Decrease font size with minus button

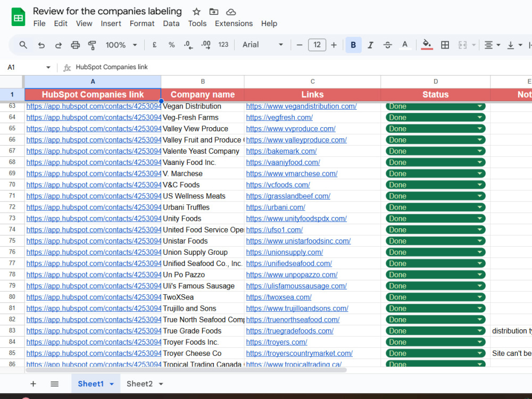(x=299, y=45)
